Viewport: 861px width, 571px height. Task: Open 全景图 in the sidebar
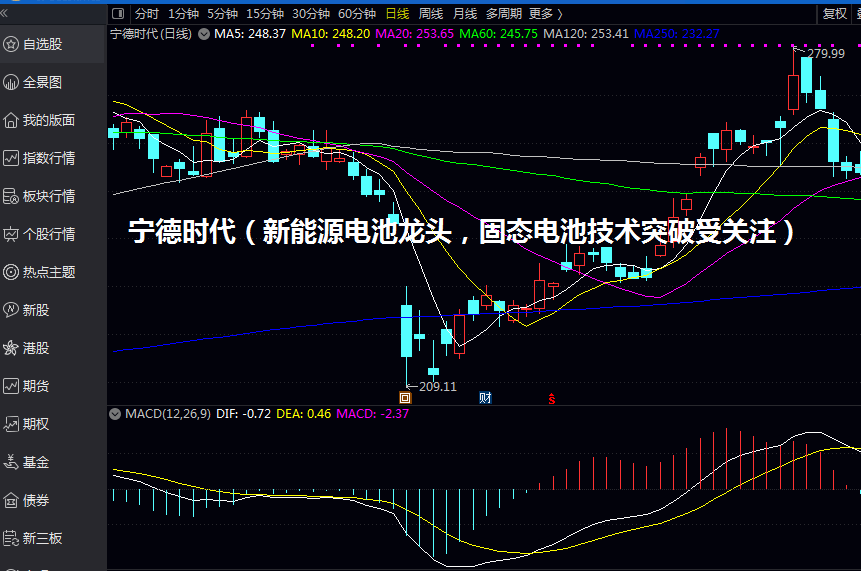coord(42,82)
